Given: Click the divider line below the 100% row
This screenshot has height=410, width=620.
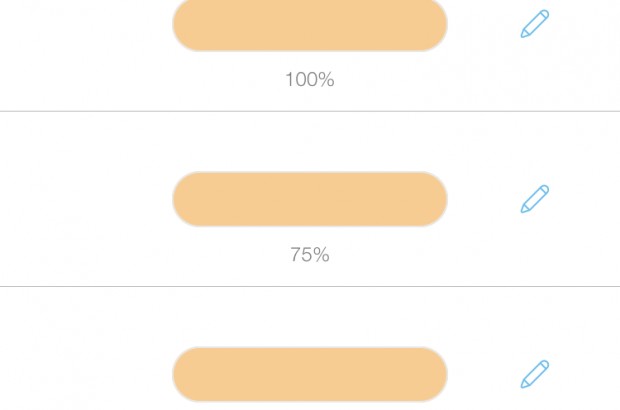Looking at the screenshot, I should click(310, 111).
